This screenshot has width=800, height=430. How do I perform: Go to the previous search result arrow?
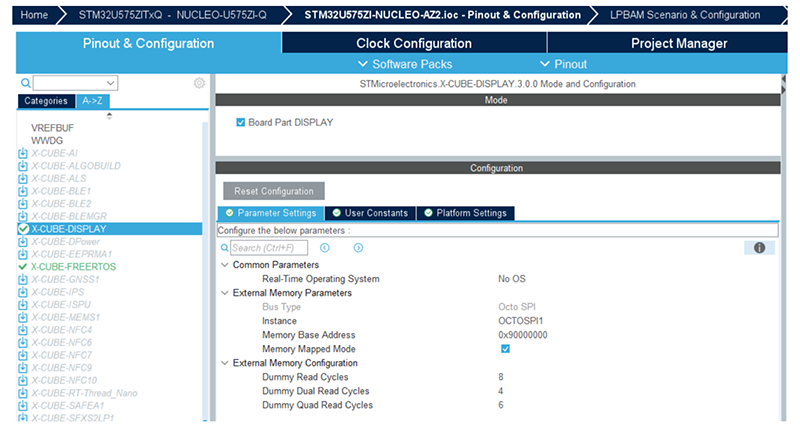[324, 248]
